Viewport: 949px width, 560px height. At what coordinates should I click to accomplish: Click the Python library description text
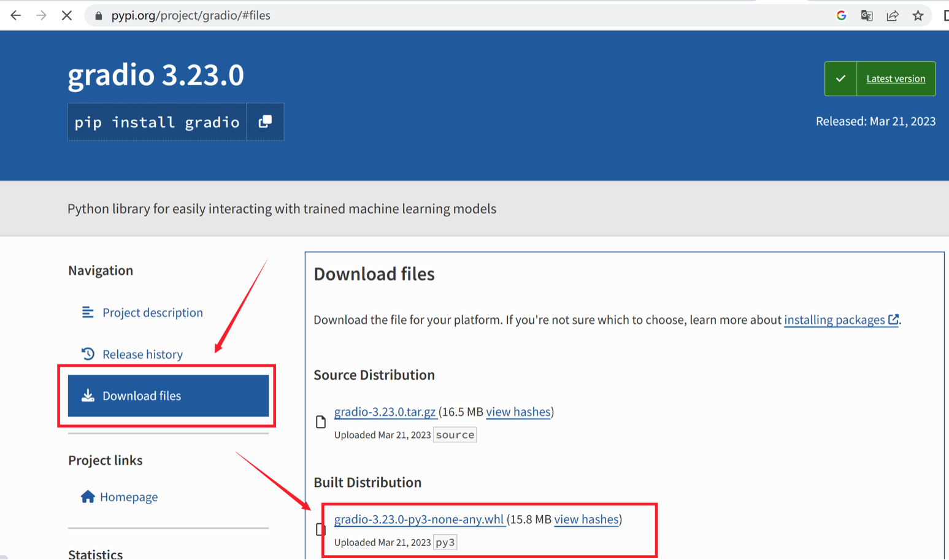click(x=282, y=209)
